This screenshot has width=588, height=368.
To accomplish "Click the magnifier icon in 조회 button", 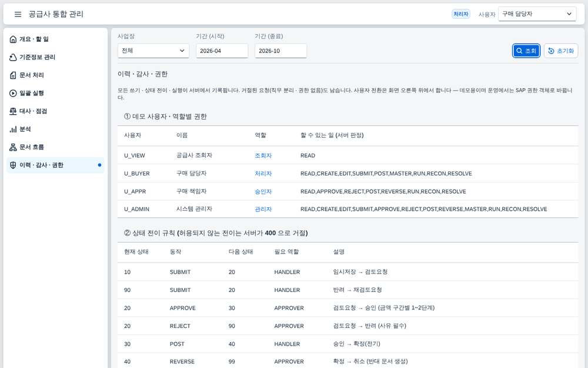I will pyautogui.click(x=519, y=51).
